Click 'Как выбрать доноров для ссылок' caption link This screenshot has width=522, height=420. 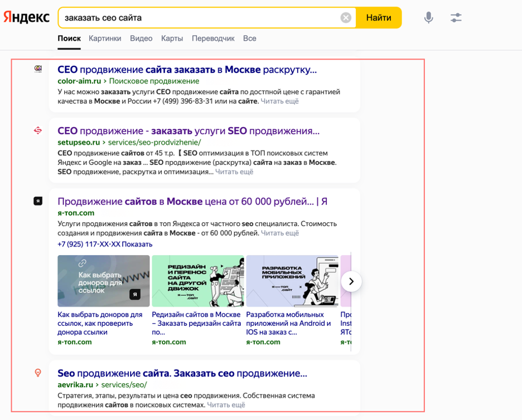pyautogui.click(x=100, y=323)
